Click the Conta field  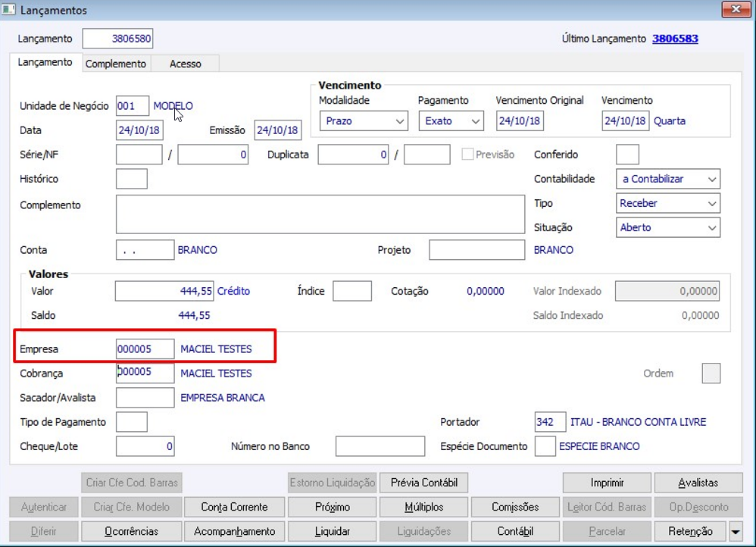click(145, 250)
